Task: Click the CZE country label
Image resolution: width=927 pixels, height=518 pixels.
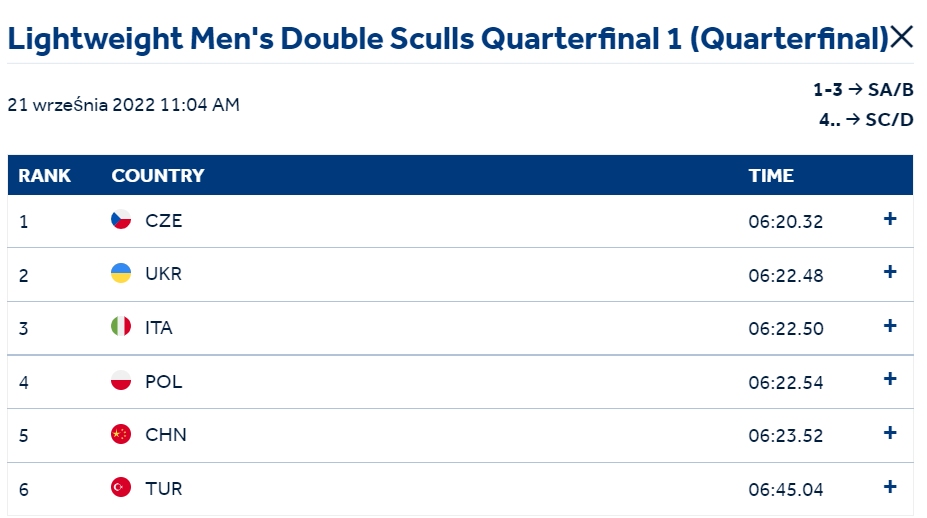Action: pyautogui.click(x=164, y=221)
